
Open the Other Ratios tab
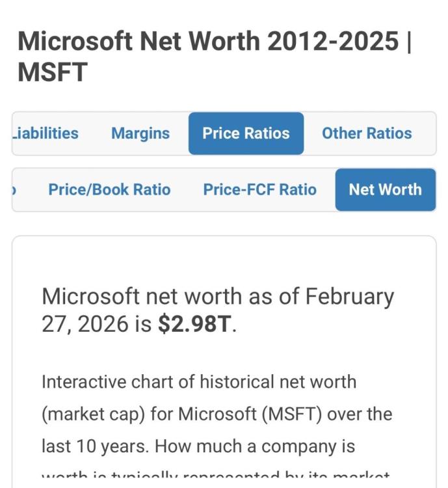(x=367, y=133)
